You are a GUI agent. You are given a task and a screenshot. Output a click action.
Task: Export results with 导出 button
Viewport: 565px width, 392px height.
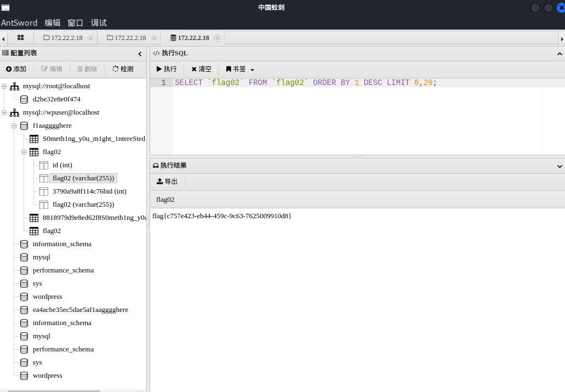(167, 181)
